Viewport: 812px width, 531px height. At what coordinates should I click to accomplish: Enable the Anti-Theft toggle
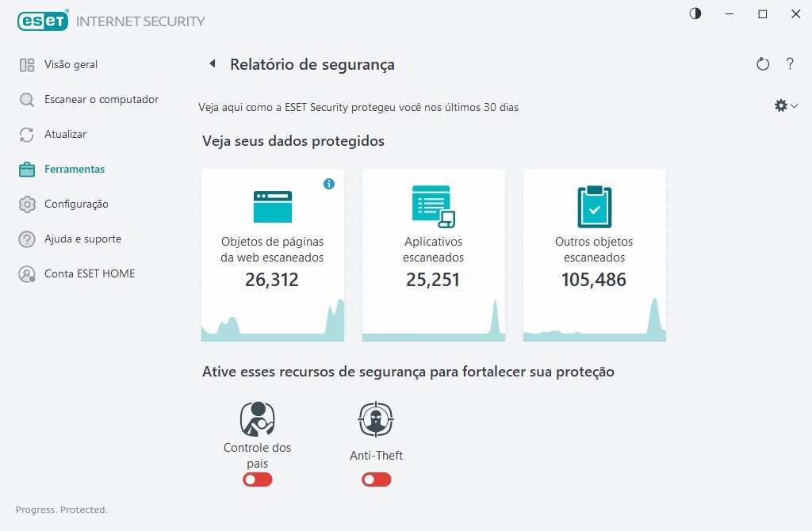tap(376, 479)
